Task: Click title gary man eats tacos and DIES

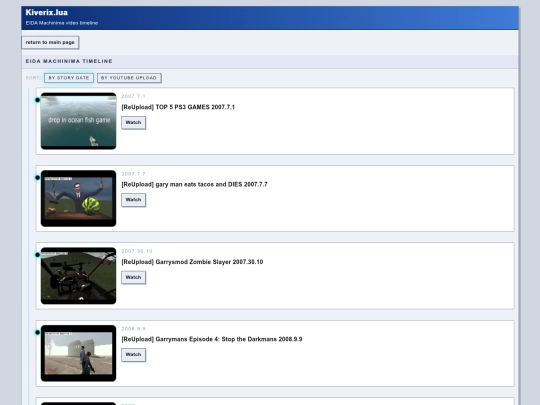Action: tap(194, 184)
